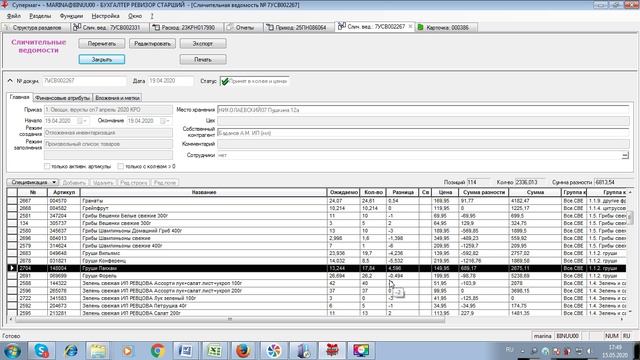Viewport: 640px width, 360px height.
Task: Open the Файл menu
Action: coord(14,16)
